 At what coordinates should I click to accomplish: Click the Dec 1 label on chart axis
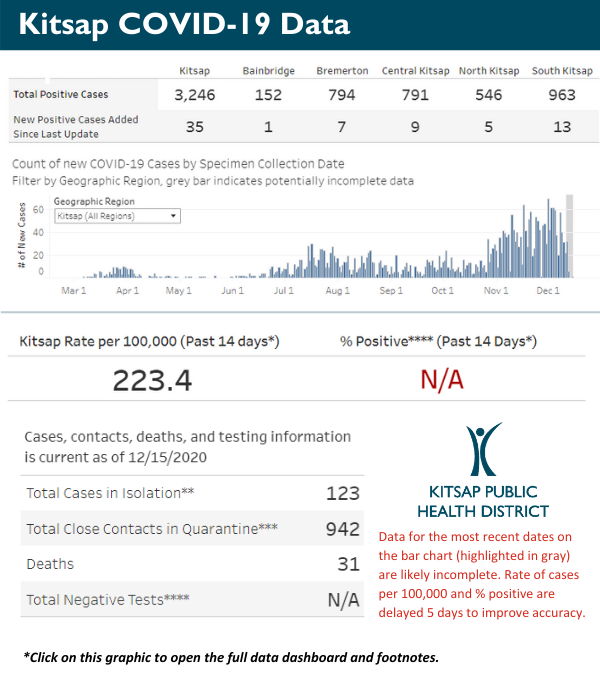548,291
